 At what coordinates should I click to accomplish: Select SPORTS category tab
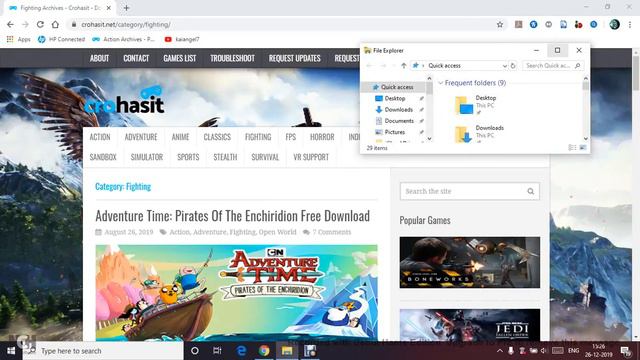188,157
